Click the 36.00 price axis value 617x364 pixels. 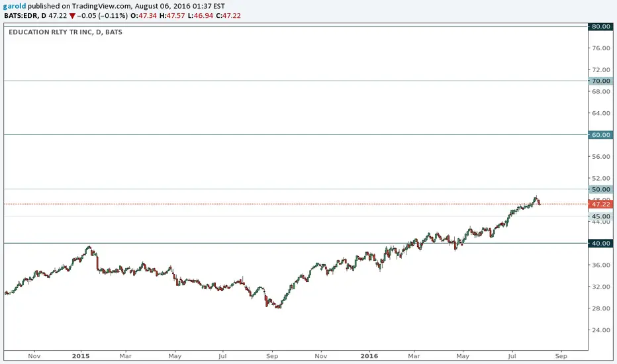coord(601,265)
